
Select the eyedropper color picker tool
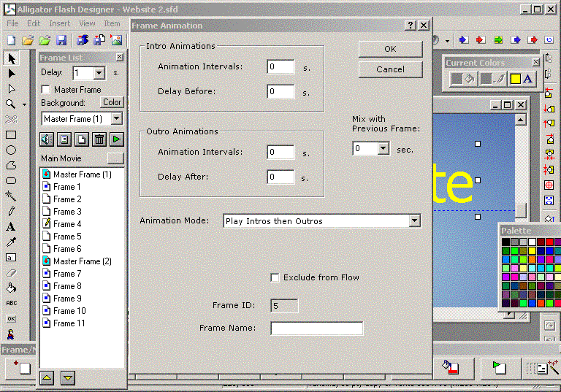tap(11, 242)
